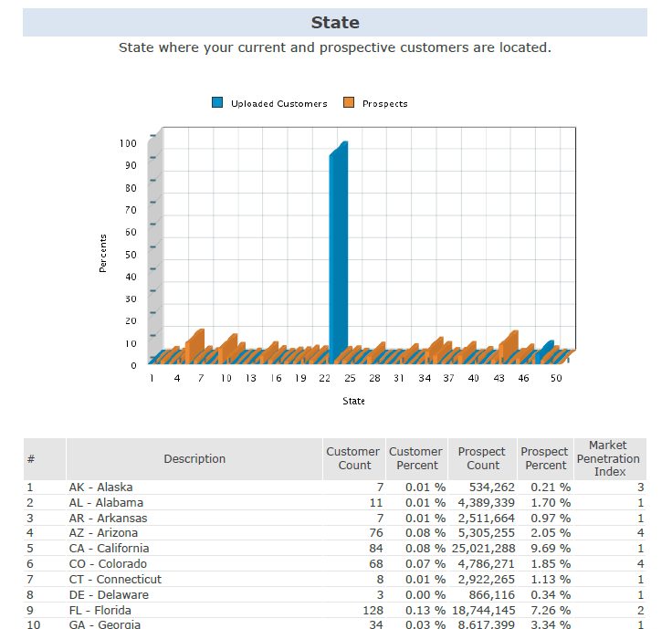Sort by Customer Count column header
The image size is (672, 629).
(x=352, y=458)
